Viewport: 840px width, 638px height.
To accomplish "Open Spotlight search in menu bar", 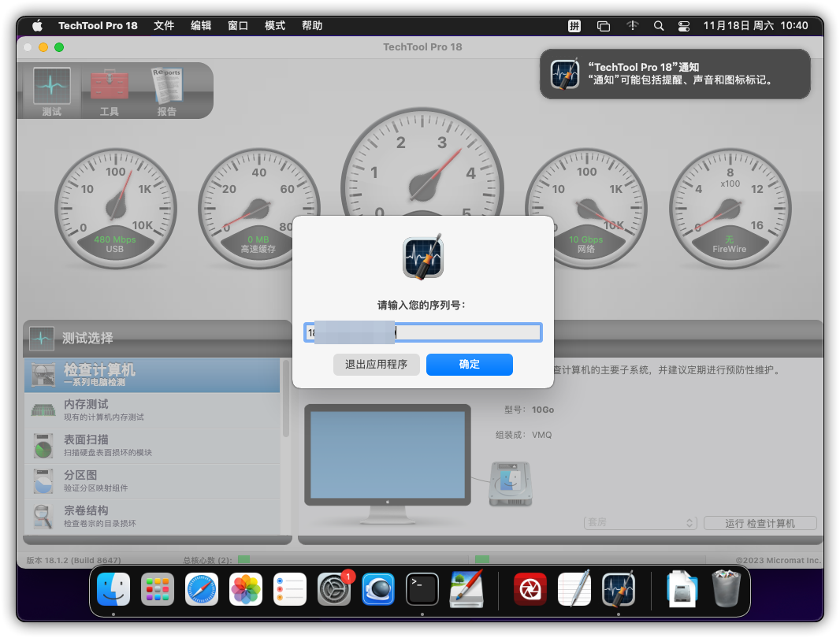I will click(x=659, y=26).
